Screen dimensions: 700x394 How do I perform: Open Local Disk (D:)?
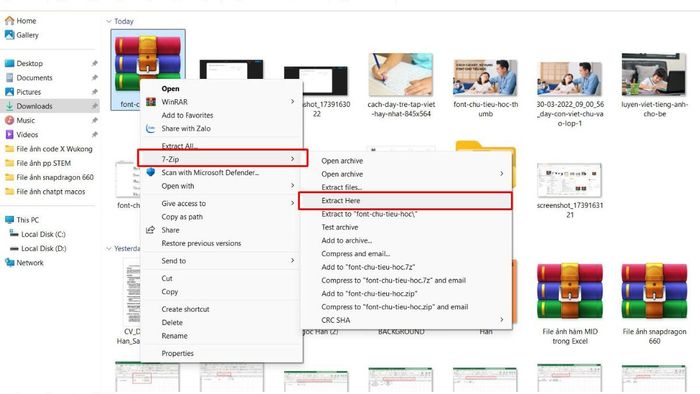point(43,249)
